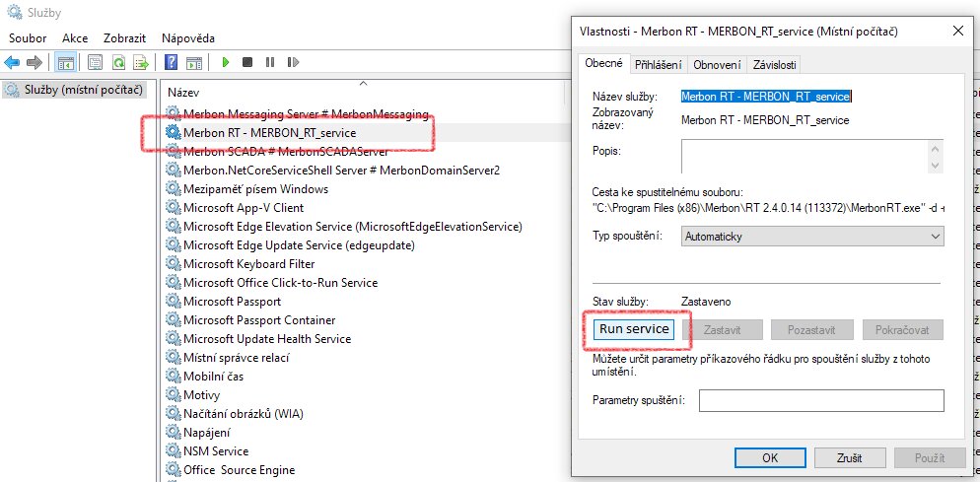Screen dimensions: 980x482
Task: Click the Export list toolbar icon
Action: [x=141, y=62]
